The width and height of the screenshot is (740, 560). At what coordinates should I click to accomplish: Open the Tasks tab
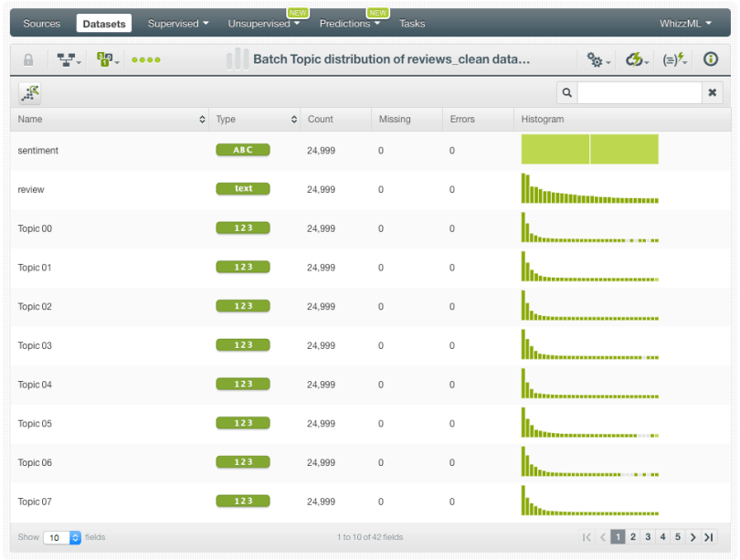pyautogui.click(x=412, y=23)
